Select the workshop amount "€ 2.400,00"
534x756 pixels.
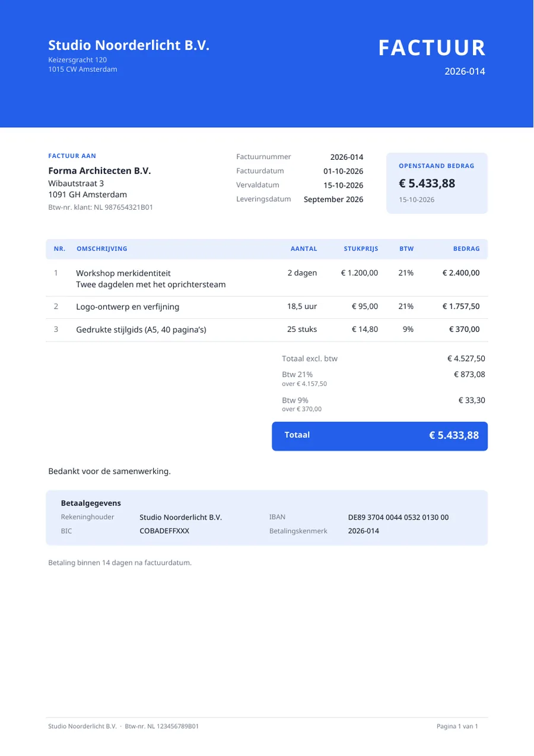click(461, 273)
